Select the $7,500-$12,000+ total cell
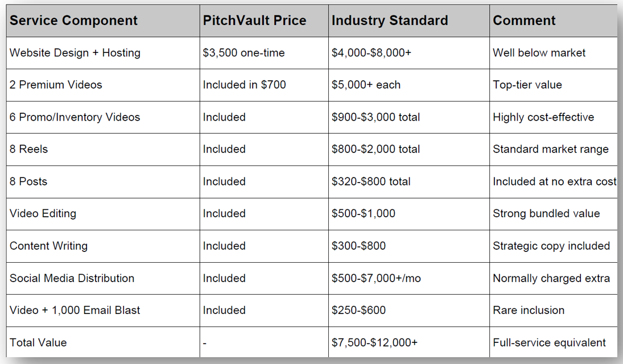 409,342
